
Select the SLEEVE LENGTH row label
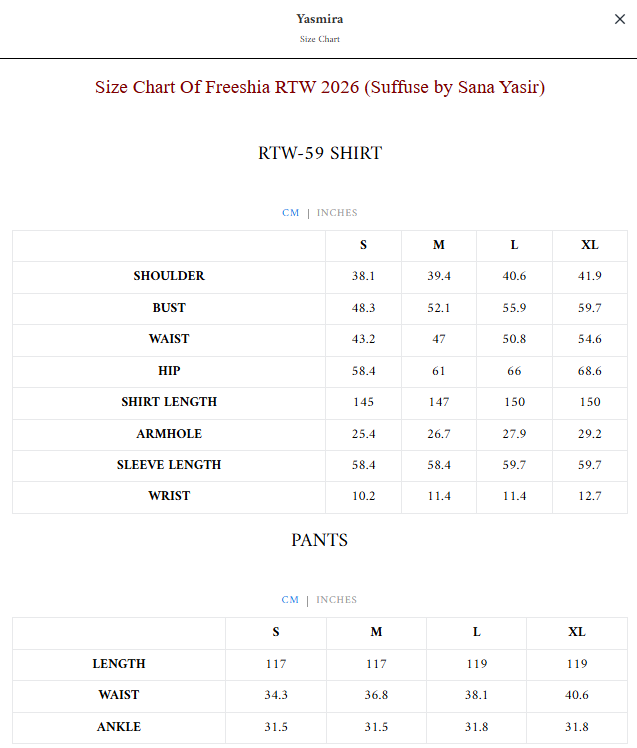[x=169, y=465]
